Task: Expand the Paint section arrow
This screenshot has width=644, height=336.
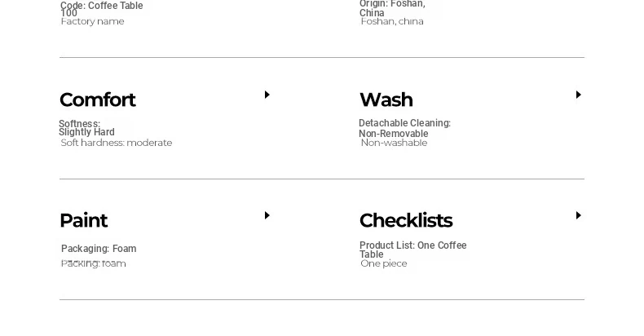Action: [x=267, y=215]
